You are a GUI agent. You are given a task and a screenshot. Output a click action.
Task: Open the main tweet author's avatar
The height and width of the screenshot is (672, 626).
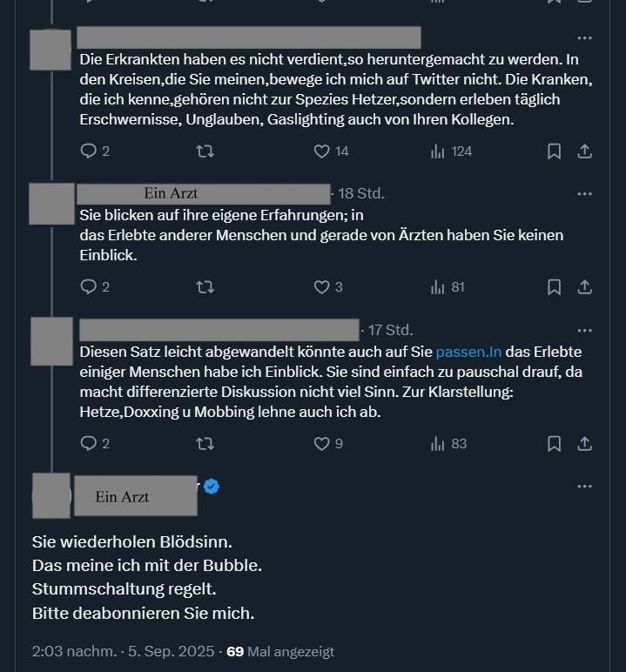point(50,497)
